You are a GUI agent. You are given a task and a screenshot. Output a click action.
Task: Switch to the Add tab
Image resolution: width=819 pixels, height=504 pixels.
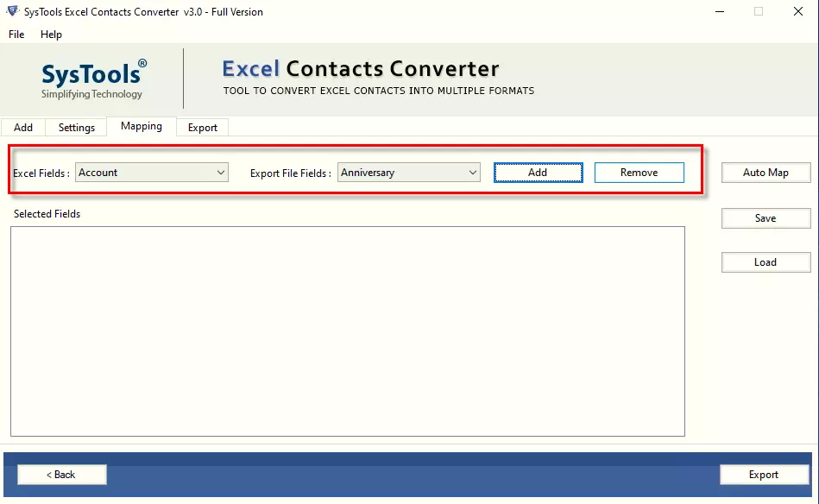point(23,128)
